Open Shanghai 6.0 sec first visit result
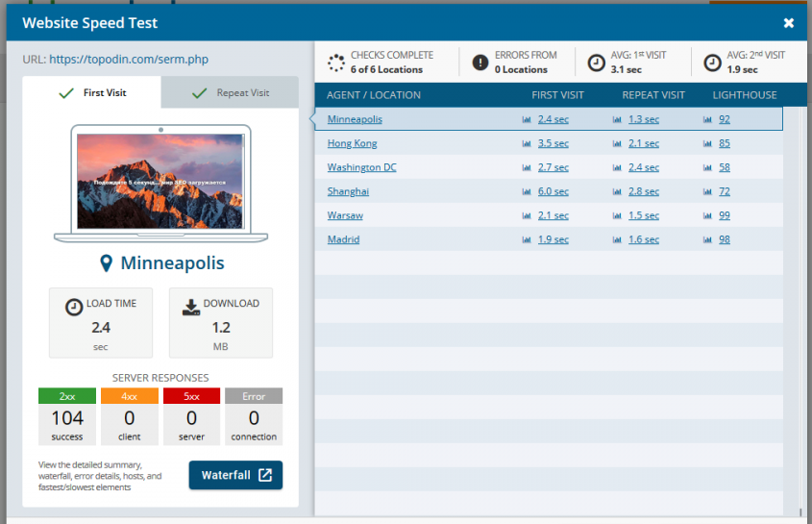812x524 pixels. [x=553, y=192]
